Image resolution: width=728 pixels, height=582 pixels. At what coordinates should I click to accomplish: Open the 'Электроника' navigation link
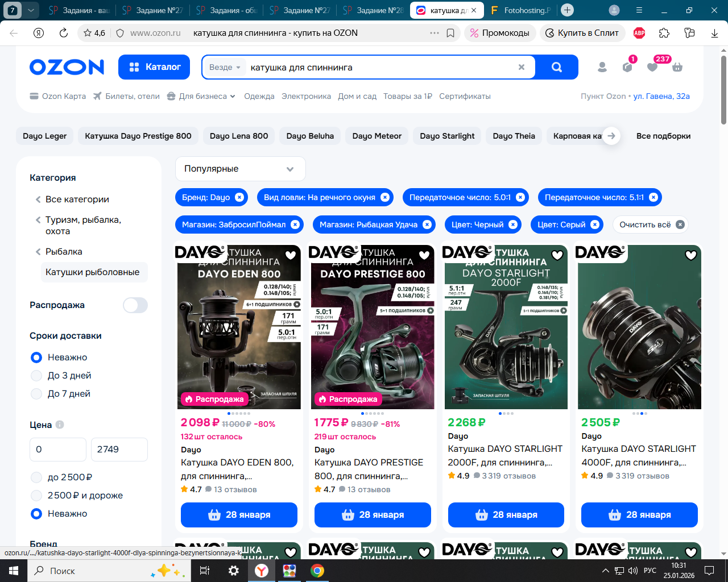(306, 96)
